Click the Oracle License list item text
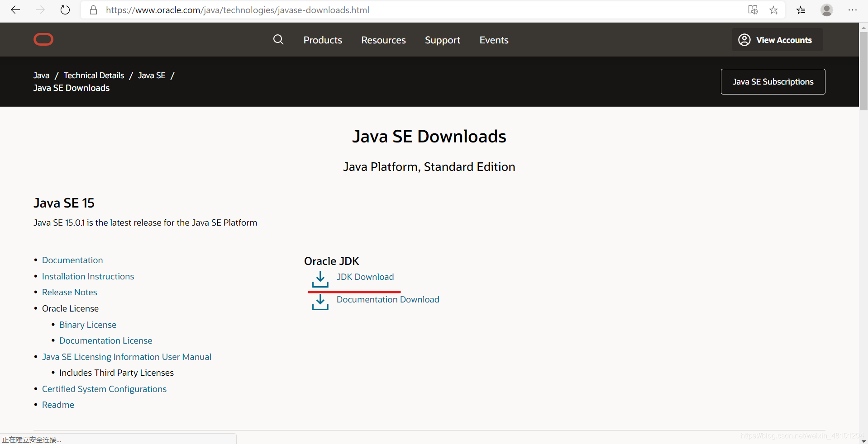868x444 pixels. click(70, 308)
